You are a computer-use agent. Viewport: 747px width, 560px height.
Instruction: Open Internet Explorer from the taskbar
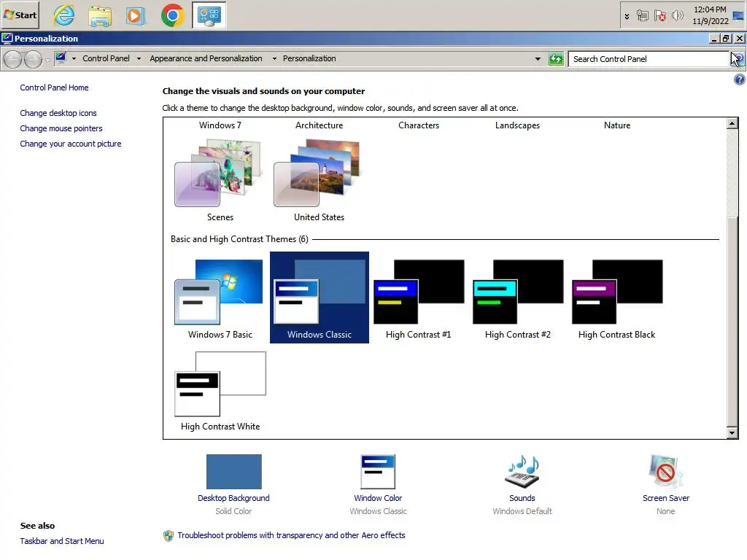point(64,15)
